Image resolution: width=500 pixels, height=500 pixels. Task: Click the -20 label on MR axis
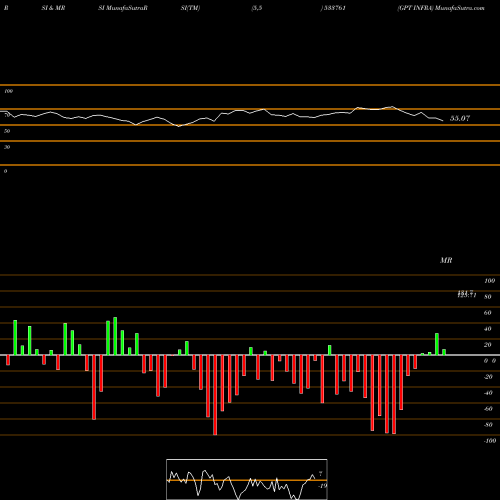(488, 377)
